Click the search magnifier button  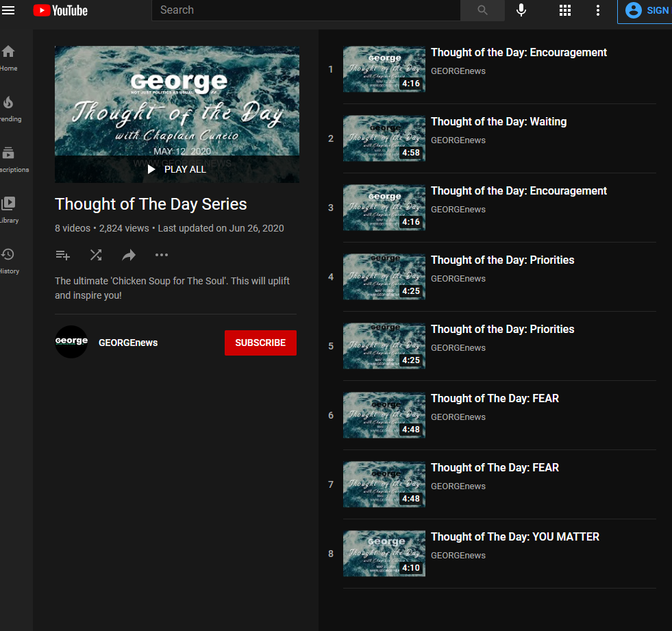tap(482, 10)
